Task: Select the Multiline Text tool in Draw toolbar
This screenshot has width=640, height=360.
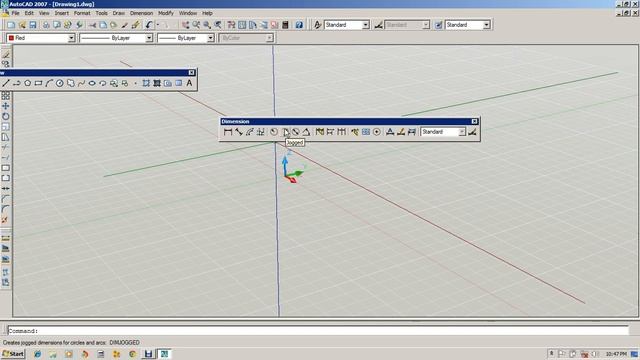Action: click(x=189, y=83)
